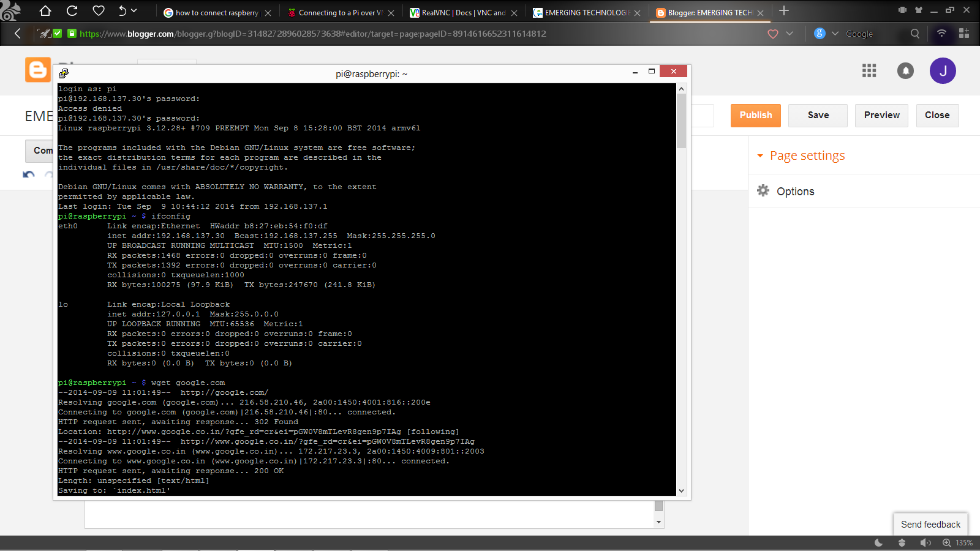
Task: Click inside the blogger.com address bar
Action: point(306,34)
